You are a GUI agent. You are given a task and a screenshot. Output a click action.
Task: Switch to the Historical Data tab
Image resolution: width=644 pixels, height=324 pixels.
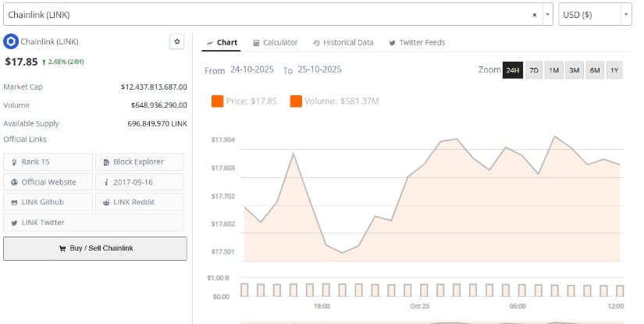click(343, 42)
